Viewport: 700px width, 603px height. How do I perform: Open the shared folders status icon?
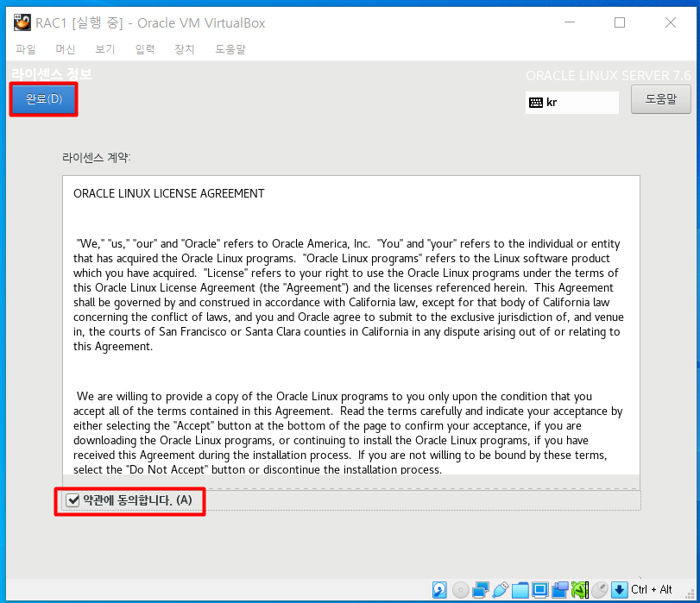[x=520, y=590]
